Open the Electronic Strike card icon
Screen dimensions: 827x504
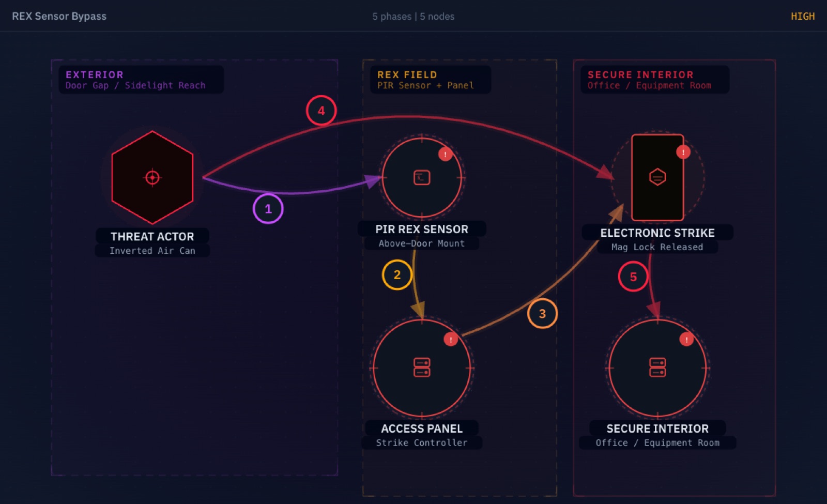click(657, 177)
